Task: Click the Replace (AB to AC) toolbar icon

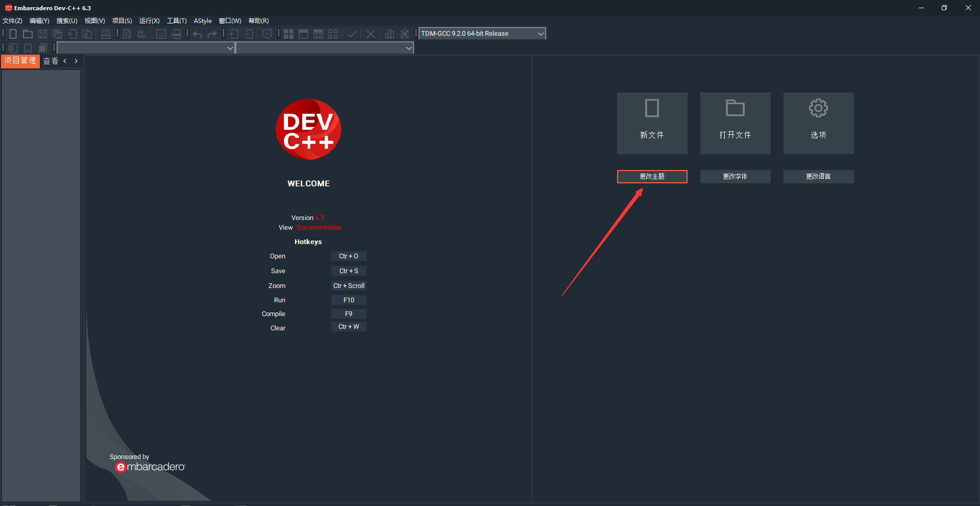Action: (142, 34)
